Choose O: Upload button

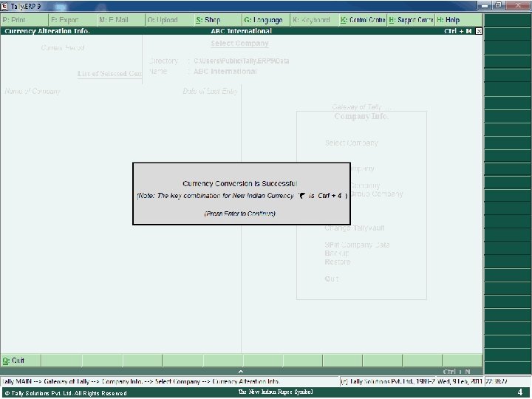coord(170,20)
